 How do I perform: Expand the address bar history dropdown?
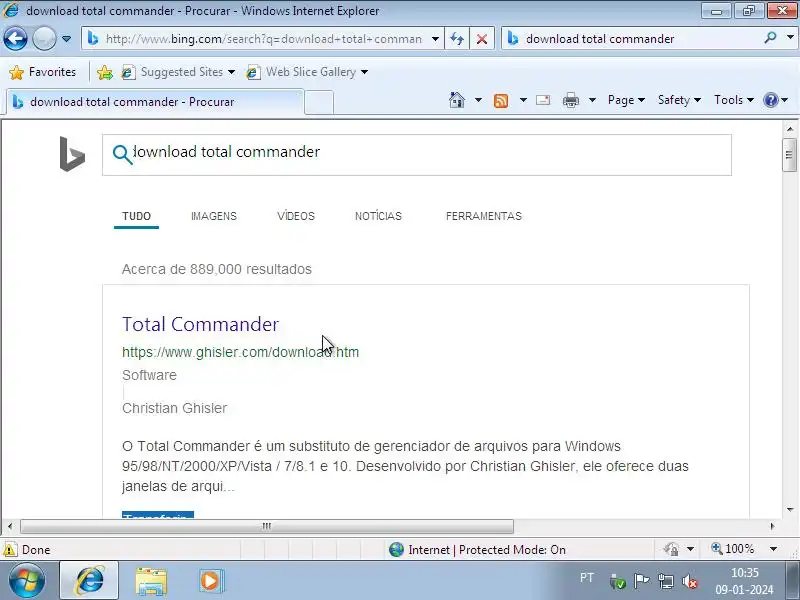[435, 39]
